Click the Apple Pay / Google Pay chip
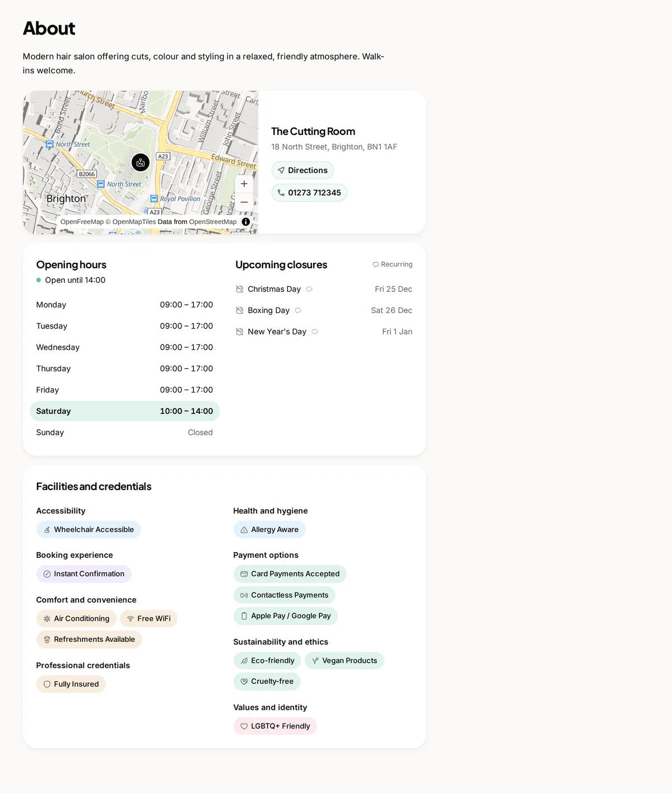The height and width of the screenshot is (793, 672). pos(286,616)
